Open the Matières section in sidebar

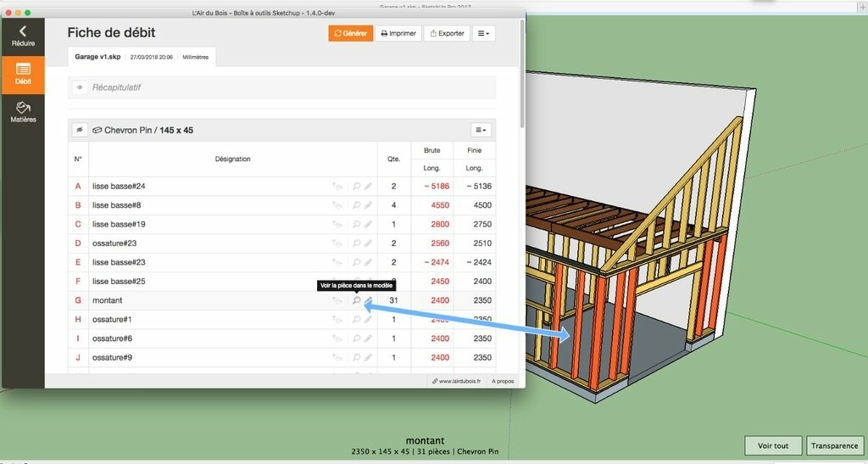tap(23, 112)
